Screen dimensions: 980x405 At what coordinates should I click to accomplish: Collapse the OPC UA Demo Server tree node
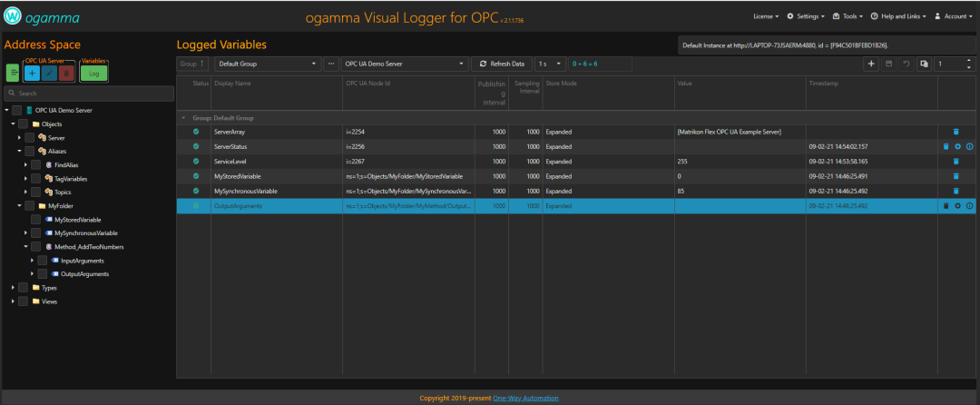(x=6, y=110)
